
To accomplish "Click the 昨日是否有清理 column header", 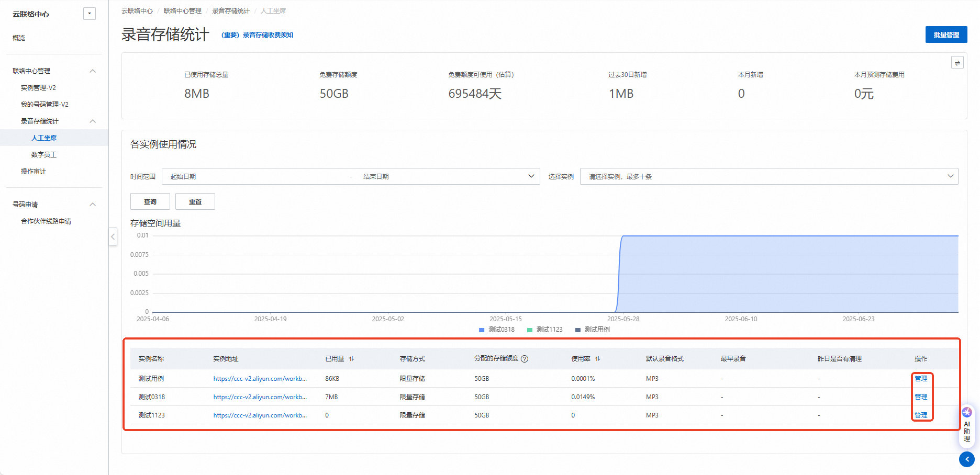I will coord(840,359).
